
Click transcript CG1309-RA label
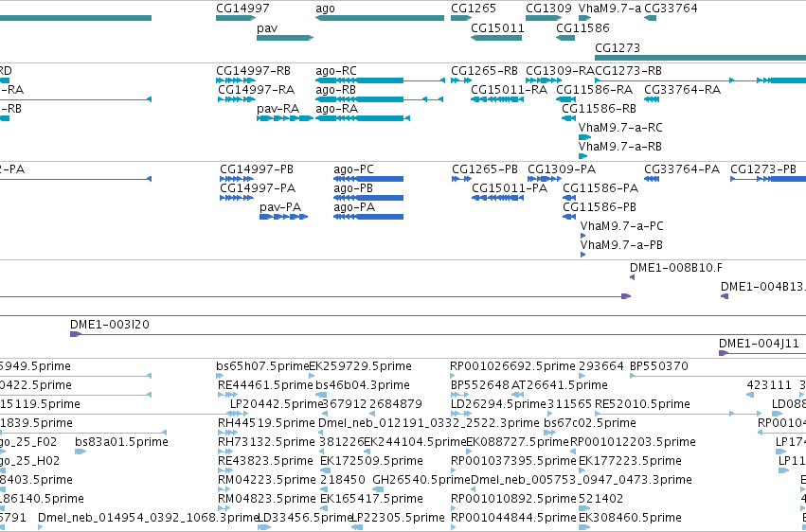point(560,71)
